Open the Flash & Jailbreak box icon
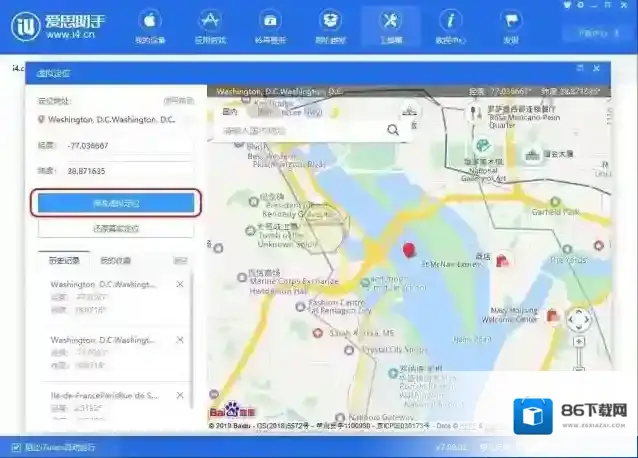 click(330, 26)
